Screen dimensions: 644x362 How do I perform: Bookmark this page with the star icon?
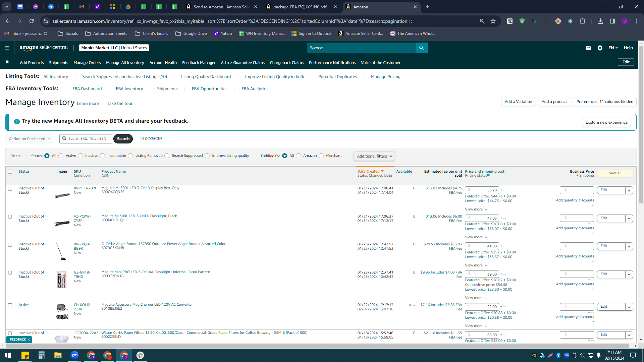[493, 21]
